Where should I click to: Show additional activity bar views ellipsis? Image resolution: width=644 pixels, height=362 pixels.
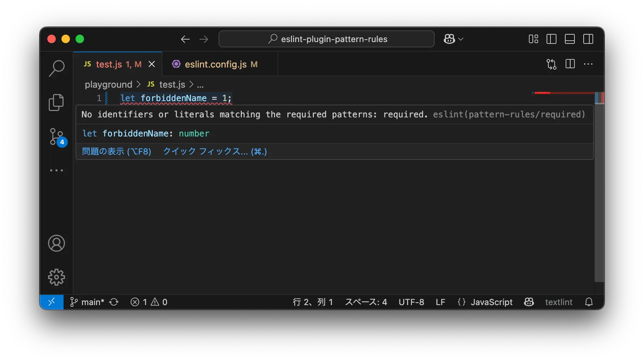[x=56, y=170]
